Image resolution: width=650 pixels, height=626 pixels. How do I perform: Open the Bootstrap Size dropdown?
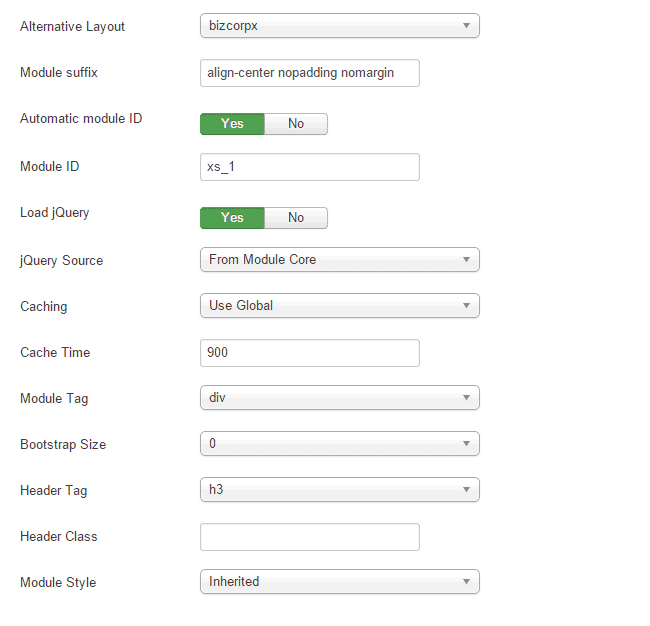click(339, 444)
